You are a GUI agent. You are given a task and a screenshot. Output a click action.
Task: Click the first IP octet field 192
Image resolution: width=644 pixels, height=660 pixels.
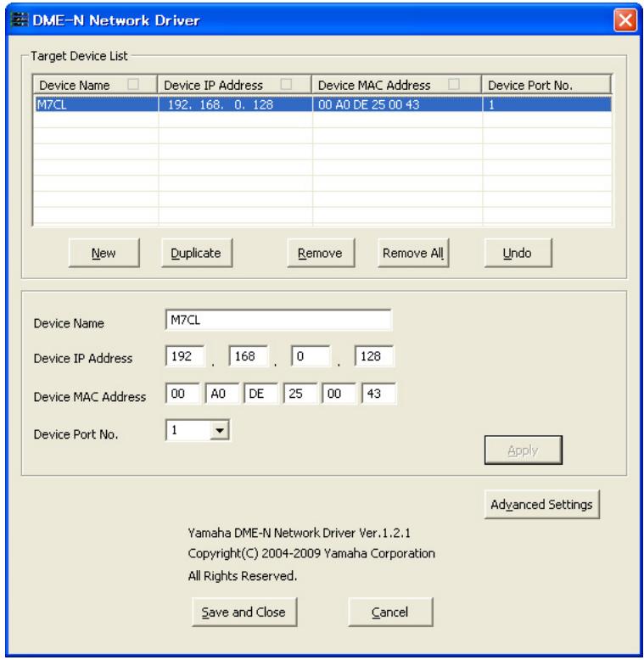tap(185, 356)
